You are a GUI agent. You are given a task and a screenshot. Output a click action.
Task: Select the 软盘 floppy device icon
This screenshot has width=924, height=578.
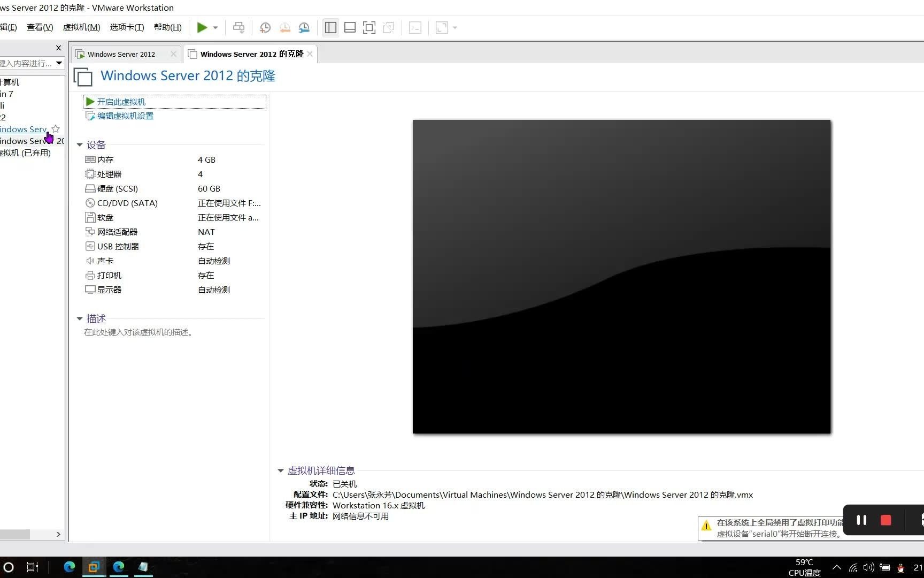(90, 217)
